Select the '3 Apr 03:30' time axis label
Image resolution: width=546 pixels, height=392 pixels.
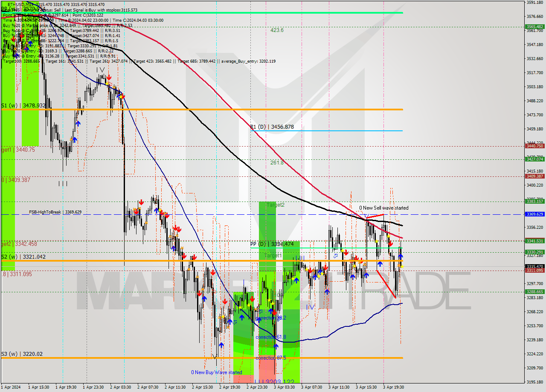coord(284,387)
